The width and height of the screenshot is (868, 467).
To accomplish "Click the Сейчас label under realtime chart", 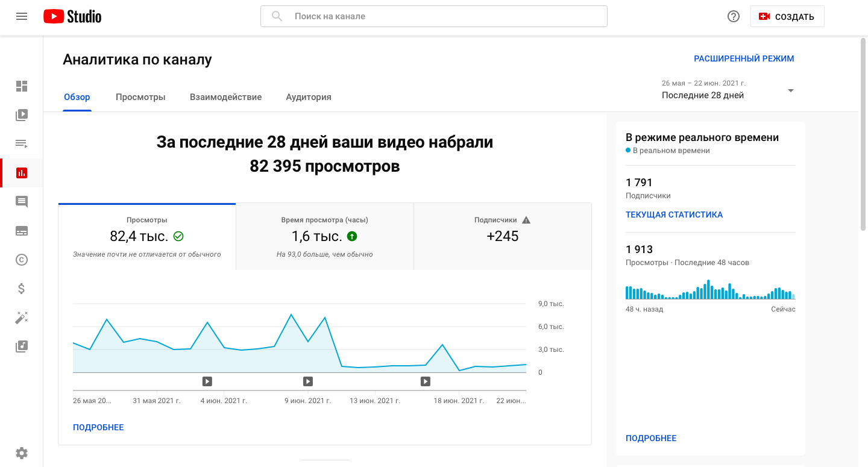I will [x=783, y=309].
